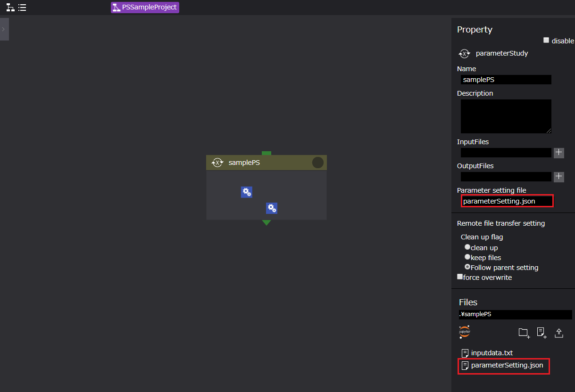Open the workflow graph view icon
This screenshot has height=392, width=575.
[10, 8]
